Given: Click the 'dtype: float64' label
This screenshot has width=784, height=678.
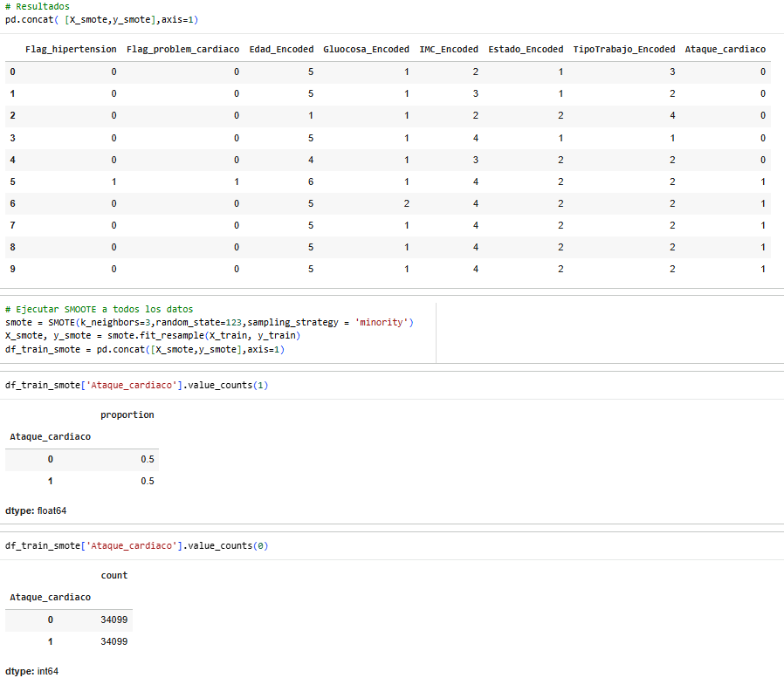Looking at the screenshot, I should click(x=36, y=510).
